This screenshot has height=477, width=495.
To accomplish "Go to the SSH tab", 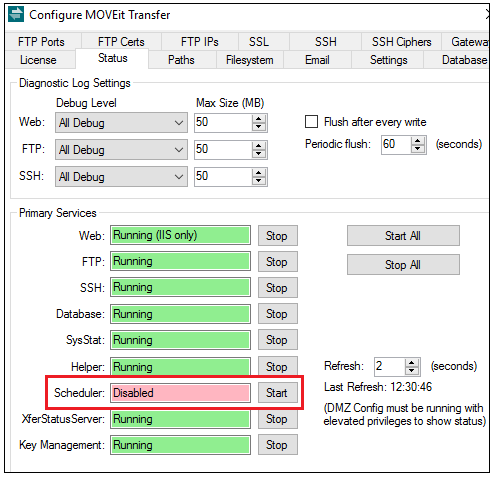I will tap(326, 42).
